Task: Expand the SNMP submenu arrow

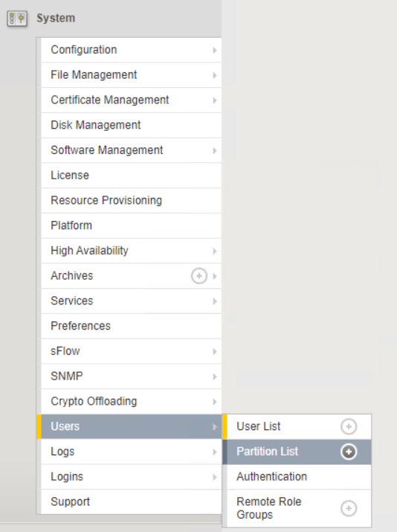Action: click(215, 376)
